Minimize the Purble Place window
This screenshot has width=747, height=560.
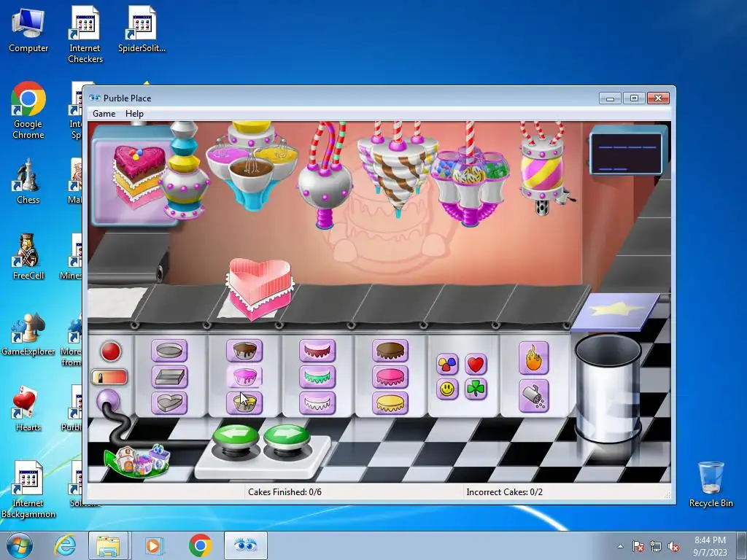(x=610, y=98)
